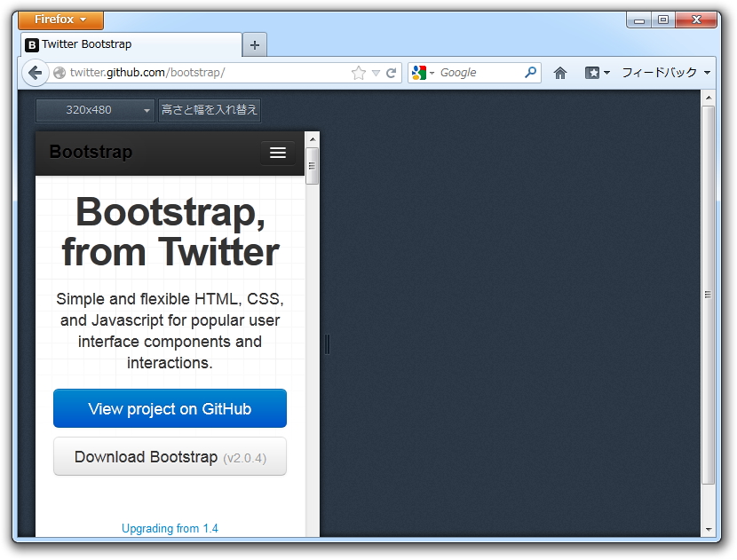
Task: Click the site identity globe icon
Action: click(59, 73)
